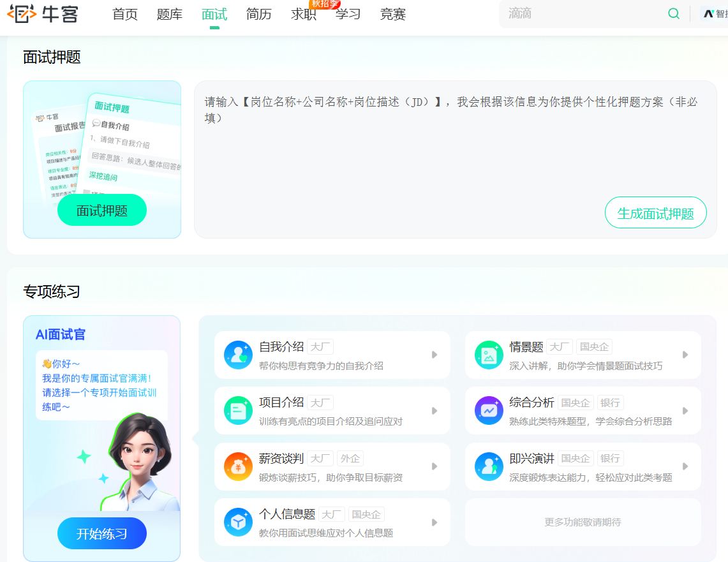Select the 面试 nav tab

pyautogui.click(x=214, y=15)
